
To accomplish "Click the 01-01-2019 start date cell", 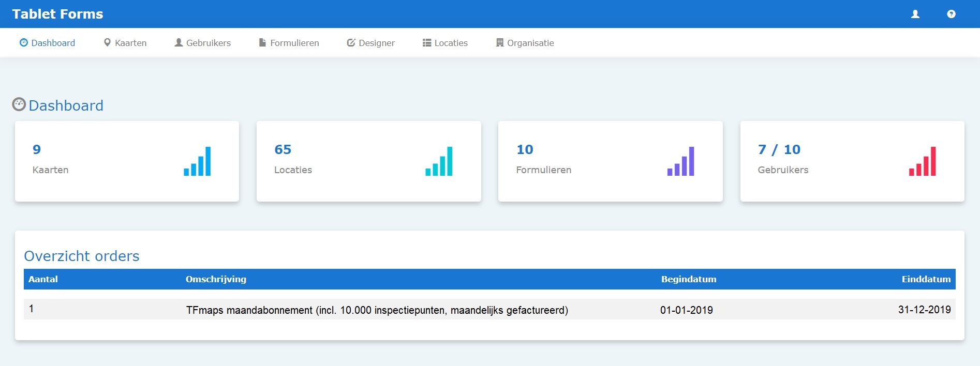I will (687, 310).
